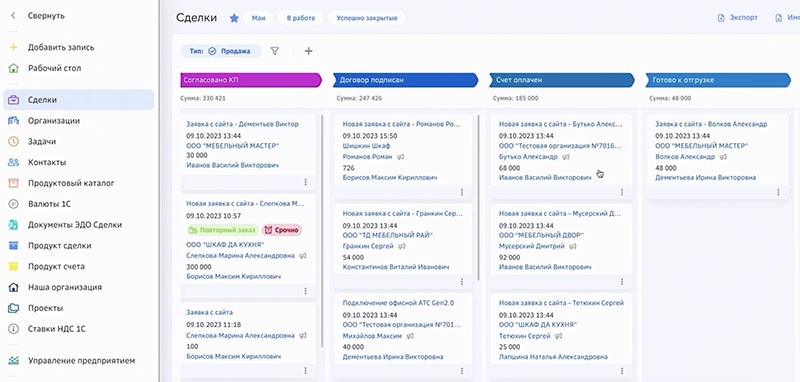The width and height of the screenshot is (800, 382).
Task: Click the Повторный заказ green tag
Action: tap(222, 230)
